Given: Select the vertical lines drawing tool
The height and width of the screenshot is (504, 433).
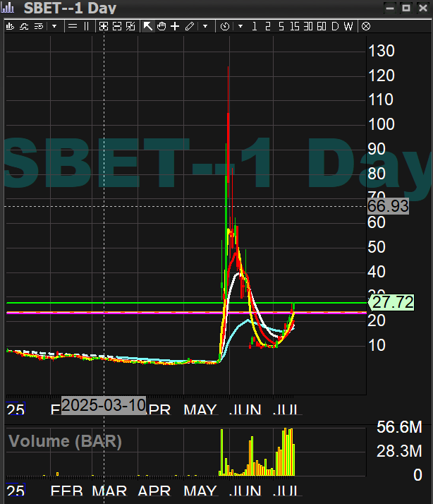Looking at the screenshot, I should (87, 26).
